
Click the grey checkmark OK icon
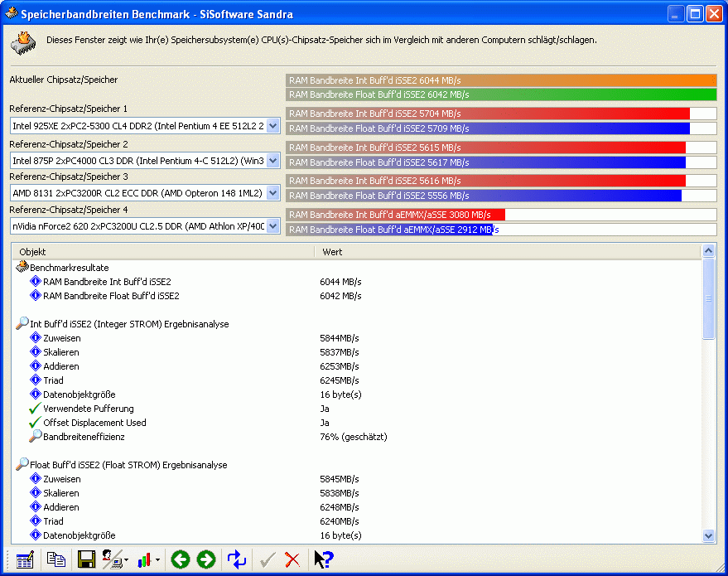(268, 559)
